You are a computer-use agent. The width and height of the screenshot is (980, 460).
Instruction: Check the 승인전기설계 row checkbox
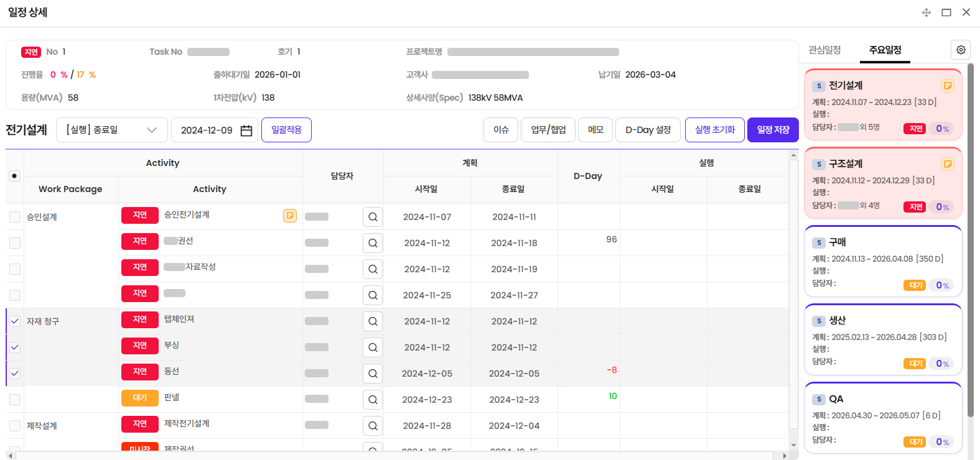tap(15, 217)
